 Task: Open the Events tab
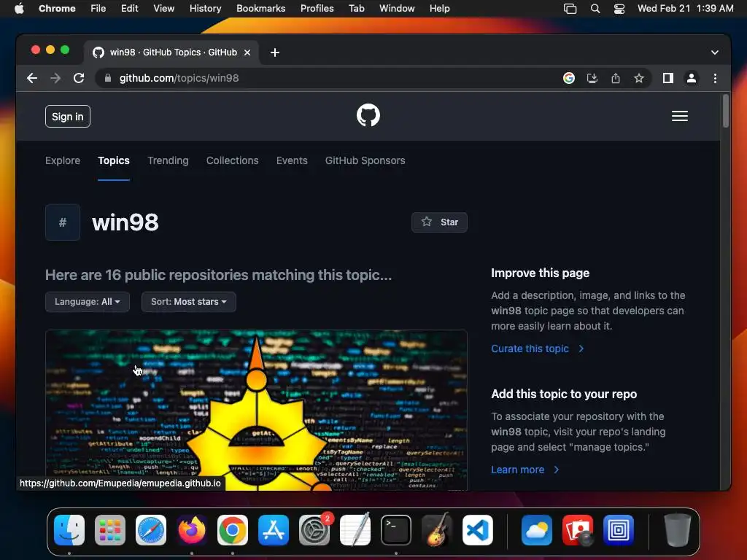pos(292,160)
